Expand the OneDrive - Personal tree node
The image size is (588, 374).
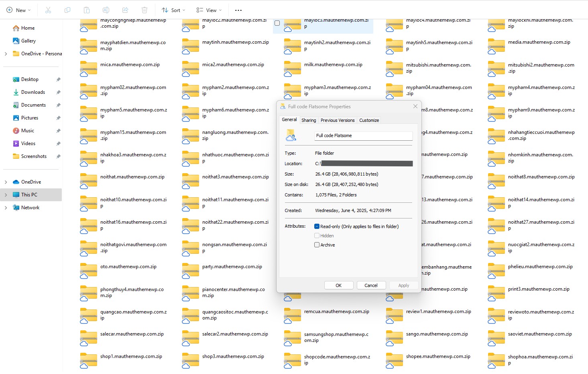(x=6, y=54)
